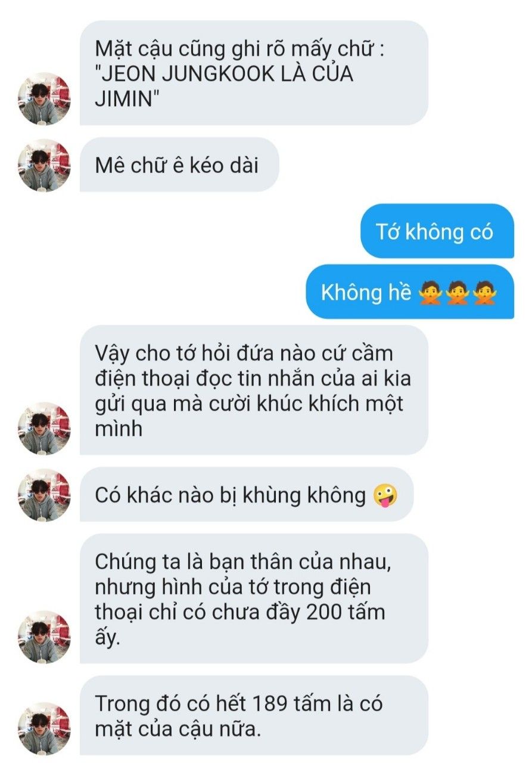Select the middle no-gesture emoji after 'Không hề'
The image size is (532, 763).
[458, 293]
